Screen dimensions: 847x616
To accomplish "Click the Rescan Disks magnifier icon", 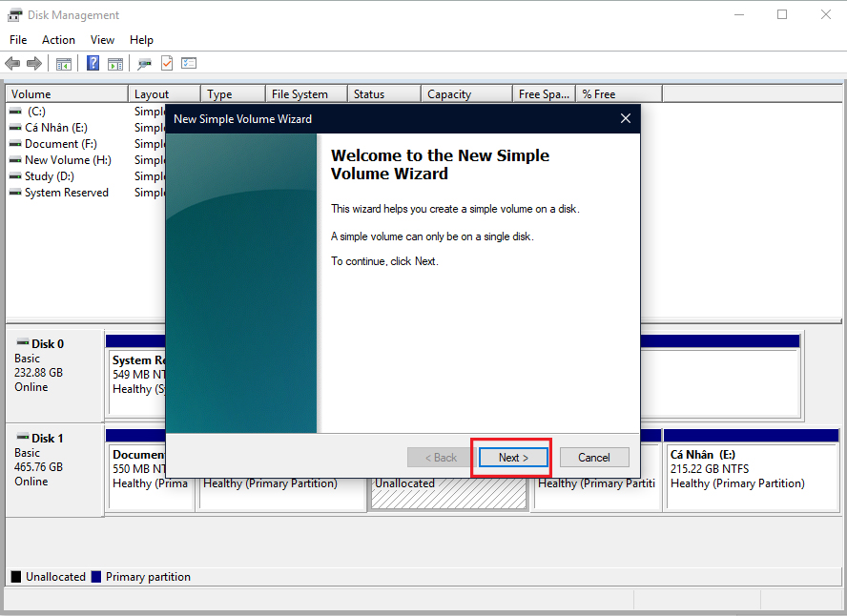I will coord(144,64).
